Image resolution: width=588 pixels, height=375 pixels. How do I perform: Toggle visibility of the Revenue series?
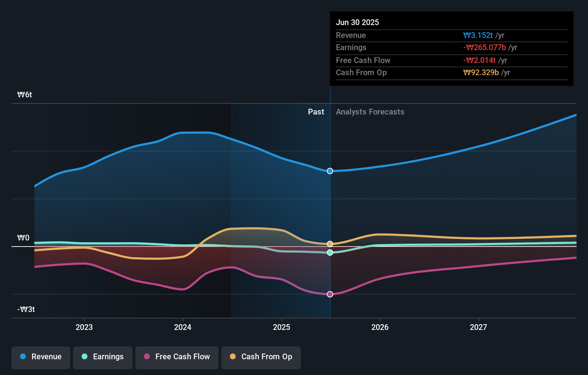click(x=40, y=357)
